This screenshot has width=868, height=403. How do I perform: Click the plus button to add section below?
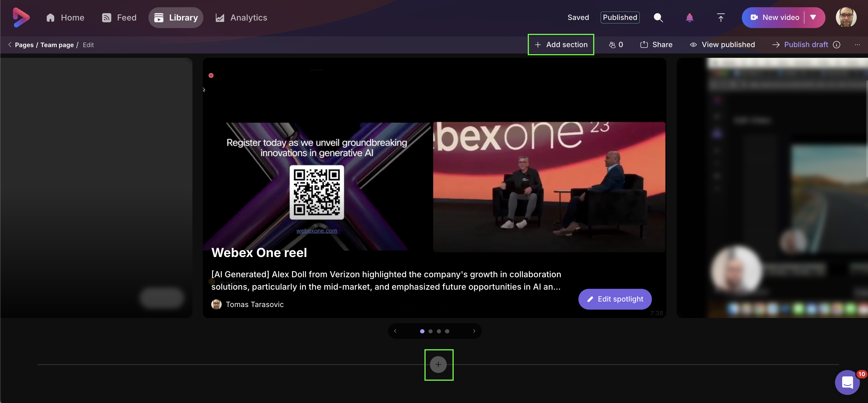click(x=438, y=364)
